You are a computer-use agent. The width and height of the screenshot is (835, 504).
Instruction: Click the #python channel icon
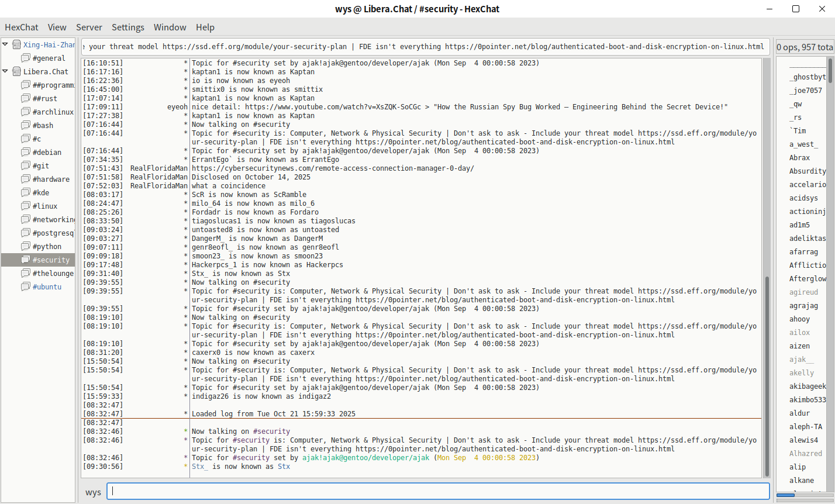click(x=26, y=246)
